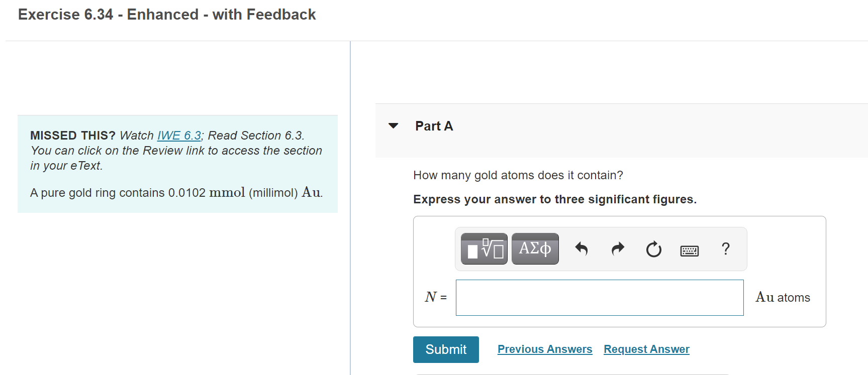Click the Part A disclosure triangle
The image size is (868, 375).
click(x=393, y=126)
